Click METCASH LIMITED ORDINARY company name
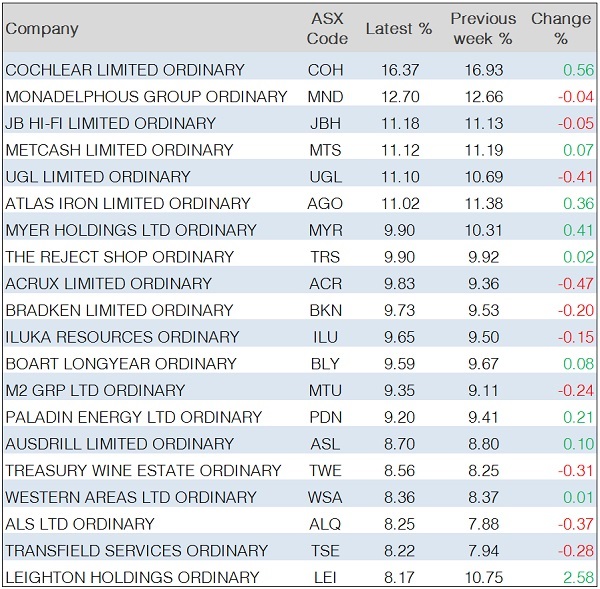 click(x=119, y=150)
